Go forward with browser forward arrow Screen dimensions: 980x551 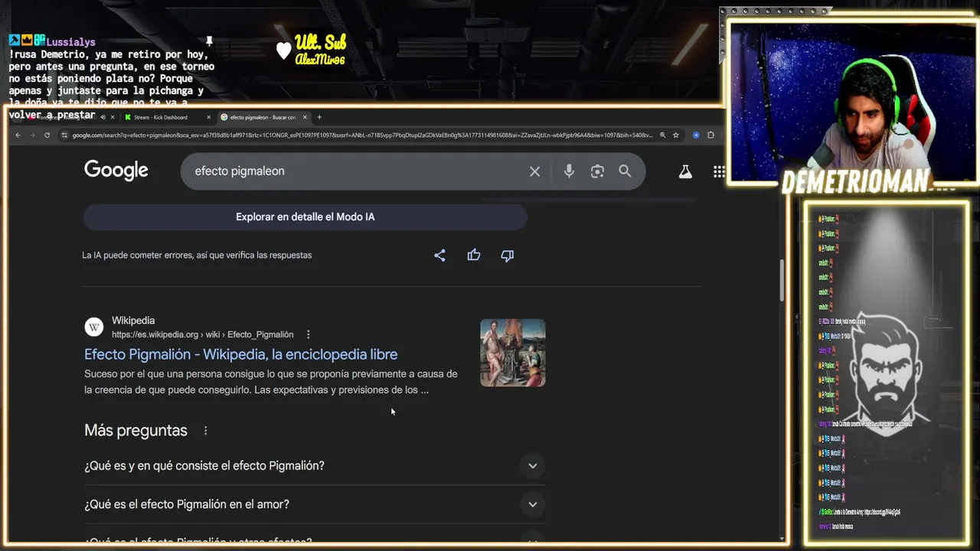tap(32, 135)
